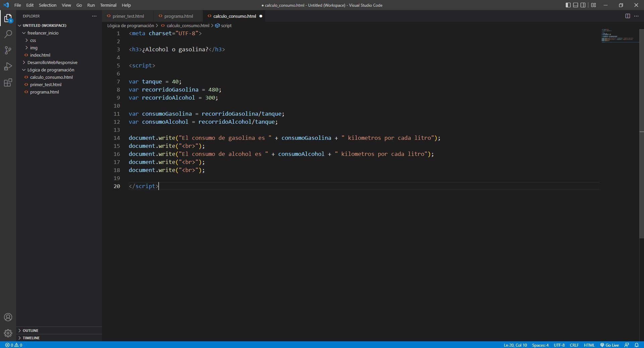Click "consumoAlcohol" variable on line 12
The width and height of the screenshot is (644, 348).
(x=165, y=122)
